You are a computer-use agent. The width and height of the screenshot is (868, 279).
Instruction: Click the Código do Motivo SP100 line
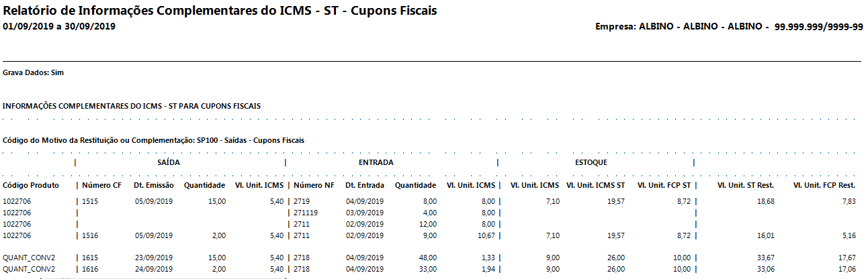[154, 141]
